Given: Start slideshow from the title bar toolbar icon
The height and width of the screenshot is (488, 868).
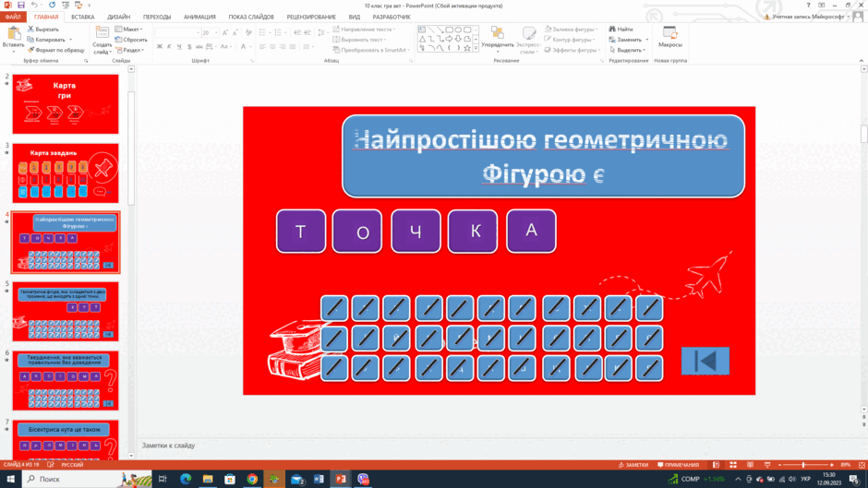Looking at the screenshot, I should click(66, 5).
